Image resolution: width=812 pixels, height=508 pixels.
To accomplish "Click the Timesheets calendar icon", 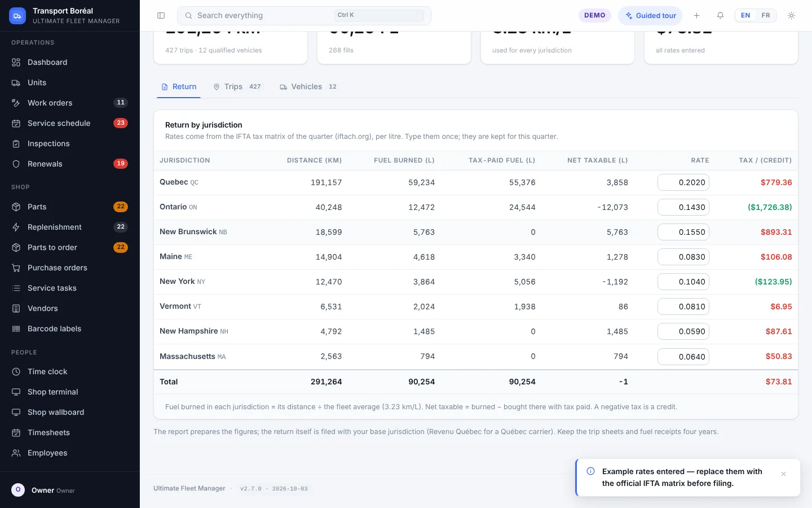I will tap(16, 433).
